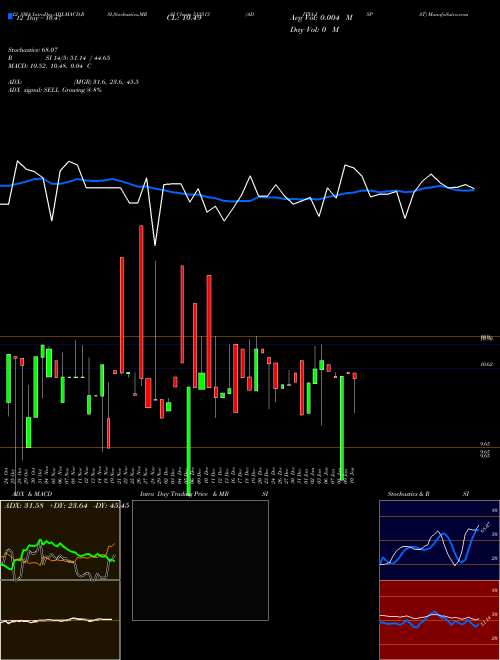Image resolution: width=500 pixels, height=660 pixels.
Task: Click the 'ADX & MACD' panel title
Action: [x=32, y=494]
